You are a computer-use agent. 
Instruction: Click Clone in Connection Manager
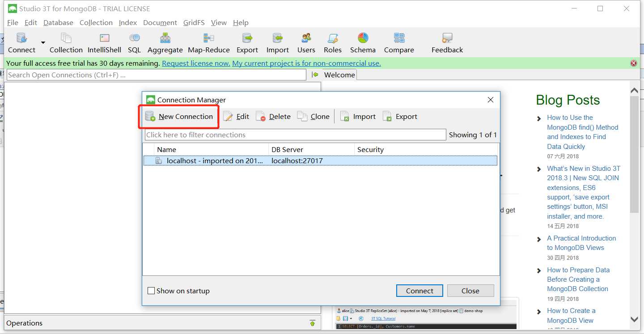click(x=314, y=116)
